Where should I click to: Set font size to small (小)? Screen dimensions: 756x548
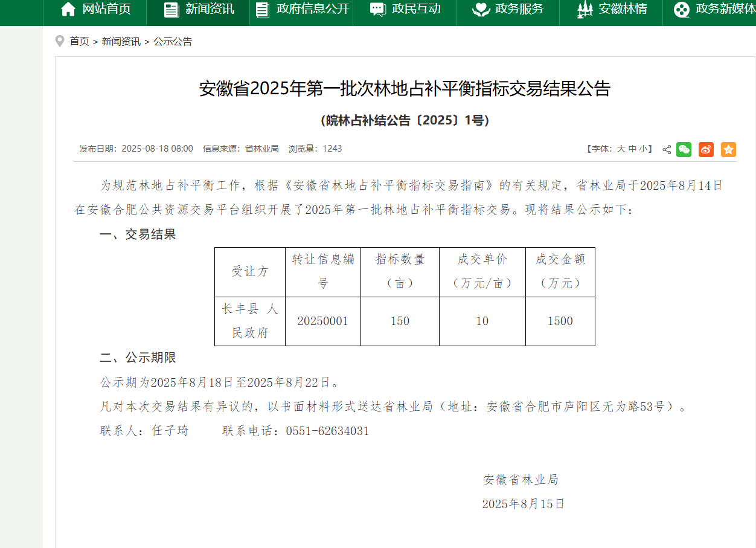tap(643, 149)
